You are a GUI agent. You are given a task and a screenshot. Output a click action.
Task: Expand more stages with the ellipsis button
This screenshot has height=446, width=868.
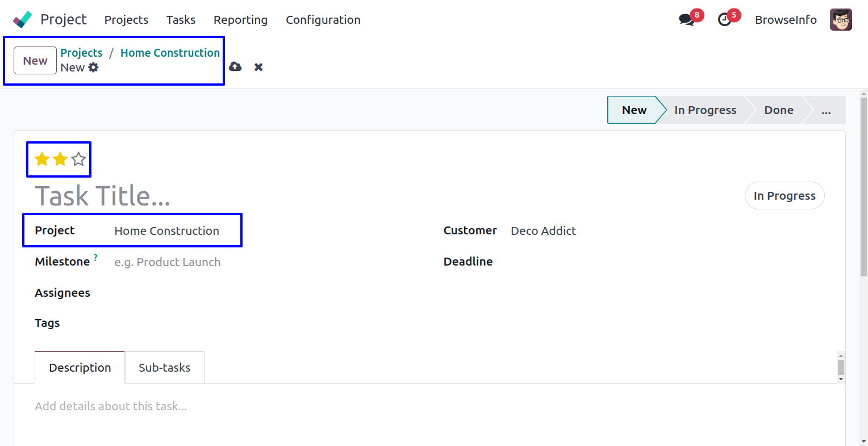click(825, 110)
